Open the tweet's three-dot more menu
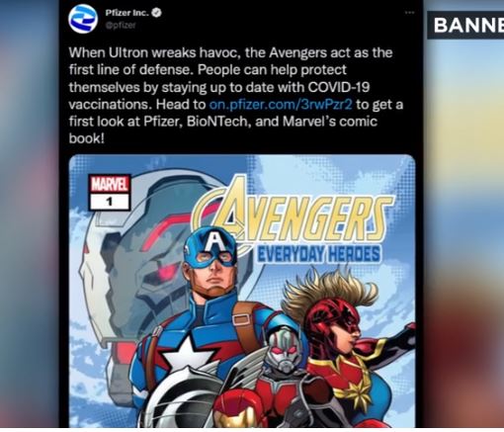This screenshot has height=432, width=504. tap(409, 13)
